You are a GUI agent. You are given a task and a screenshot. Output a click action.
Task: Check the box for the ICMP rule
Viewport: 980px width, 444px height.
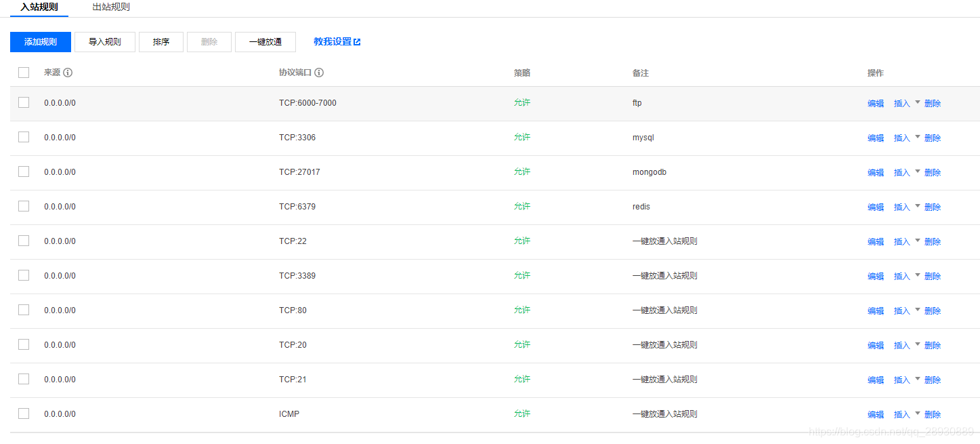coord(24,413)
